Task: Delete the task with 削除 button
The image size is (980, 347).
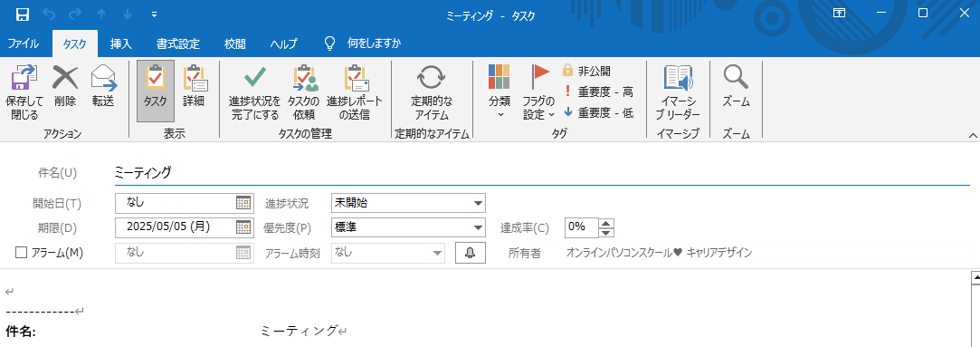Action: tap(65, 86)
